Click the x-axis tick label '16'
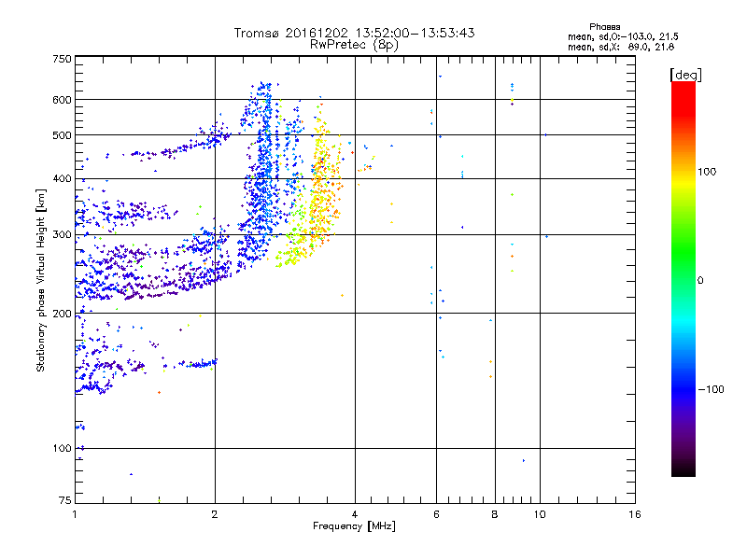747x560 pixels. click(635, 514)
